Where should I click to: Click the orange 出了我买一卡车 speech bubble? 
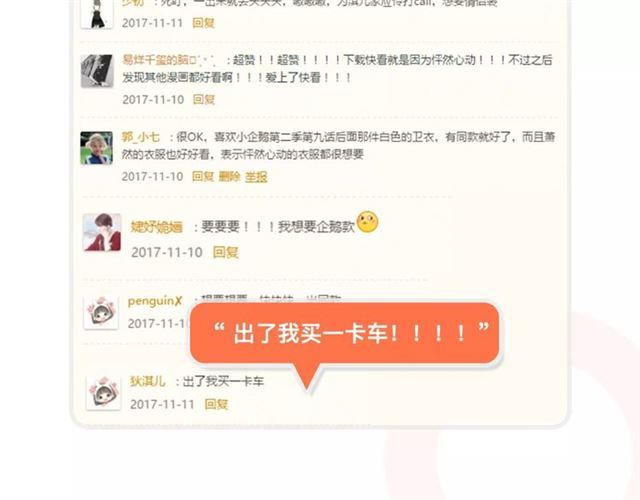(345, 333)
